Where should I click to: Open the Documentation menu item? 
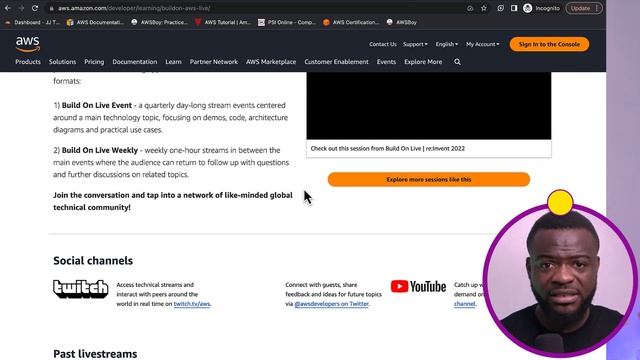click(x=135, y=62)
